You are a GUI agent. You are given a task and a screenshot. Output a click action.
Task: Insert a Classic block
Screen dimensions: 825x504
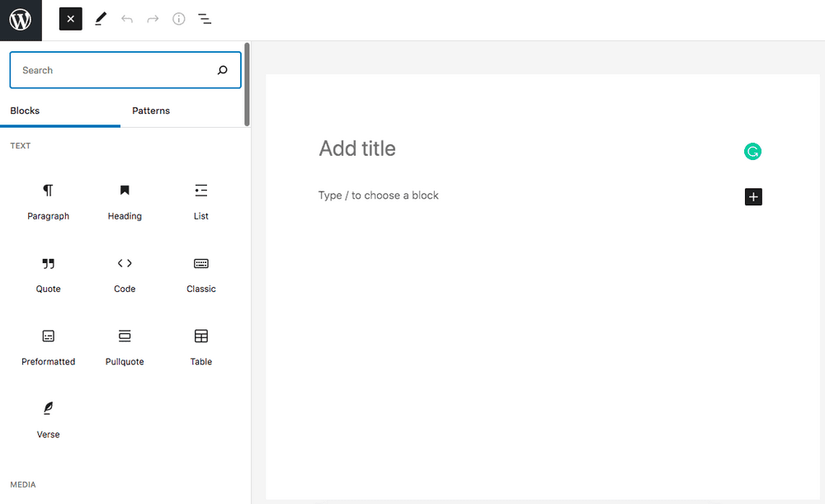click(x=201, y=275)
